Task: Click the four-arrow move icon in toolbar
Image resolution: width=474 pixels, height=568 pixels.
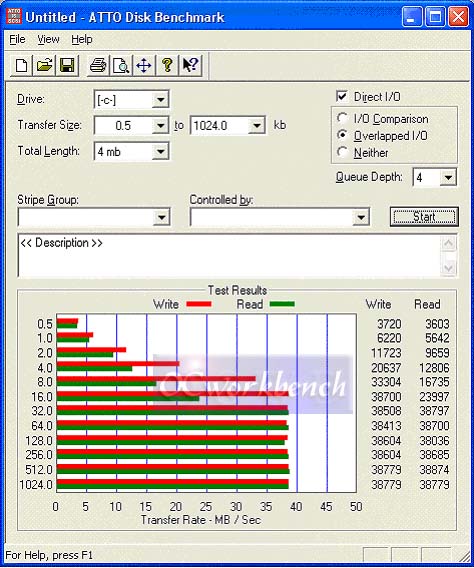Action: [x=144, y=66]
